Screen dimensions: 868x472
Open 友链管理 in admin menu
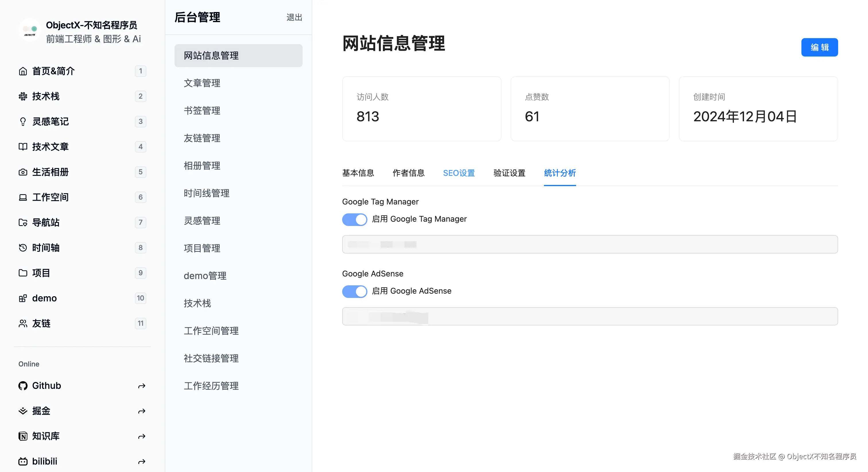click(202, 138)
